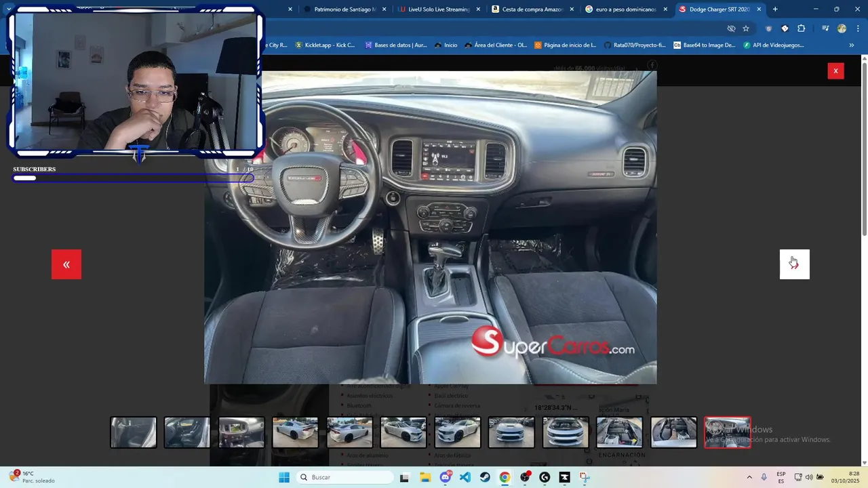Open Rata070/Proyecto-fi GitHub bookmark
Screen dimensions: 868x488
click(635, 45)
